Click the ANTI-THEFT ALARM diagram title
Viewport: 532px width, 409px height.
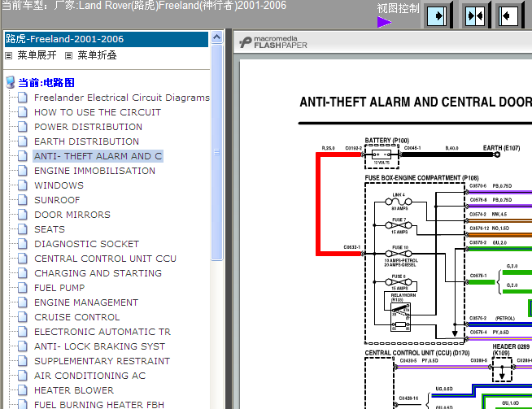[416, 102]
